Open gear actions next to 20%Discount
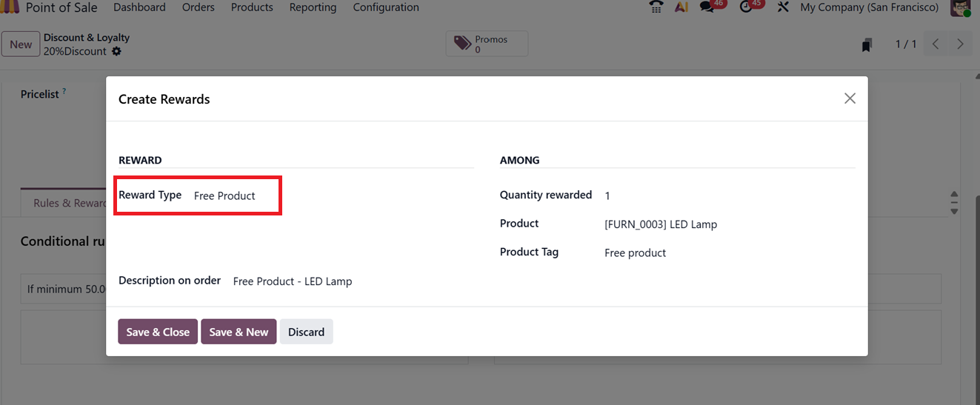Viewport: 980px width, 405px height. click(x=116, y=52)
